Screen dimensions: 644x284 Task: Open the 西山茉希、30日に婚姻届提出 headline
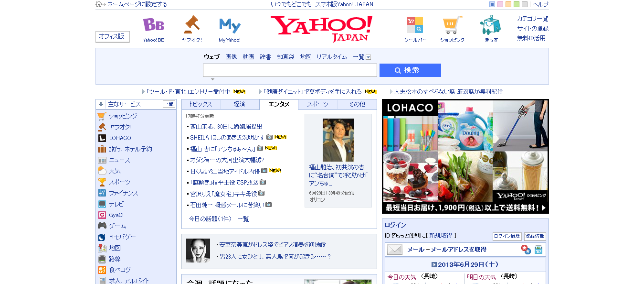226,127
